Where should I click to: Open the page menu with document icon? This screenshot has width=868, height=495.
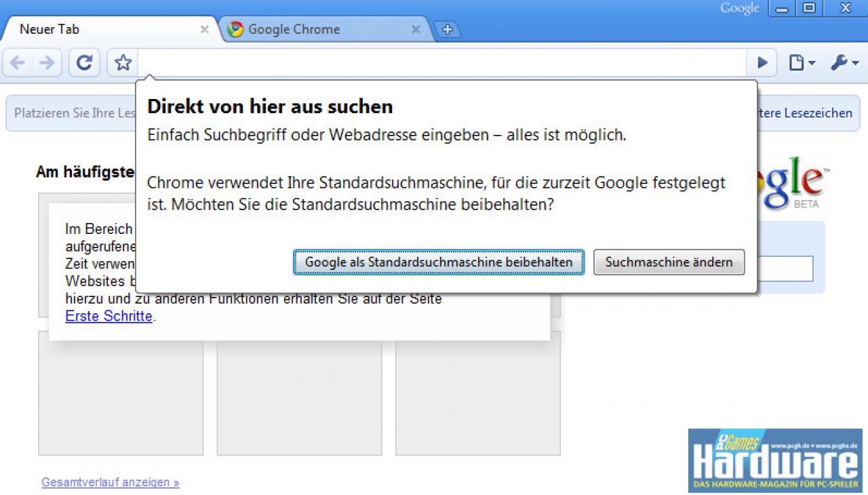click(x=802, y=63)
